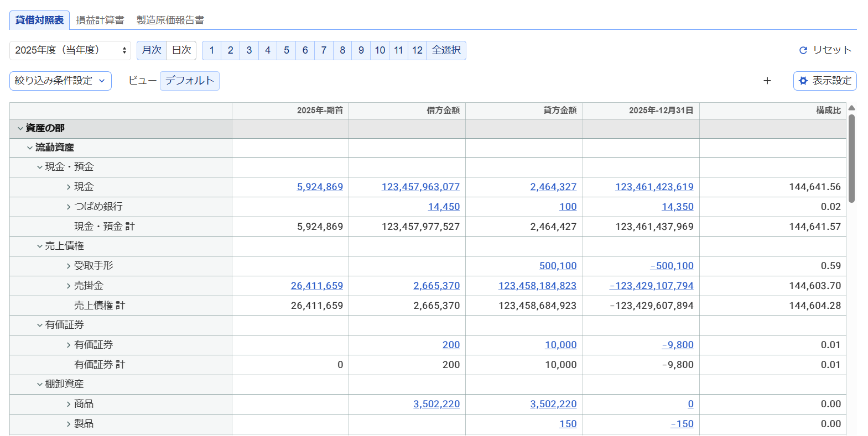Viewport: 868px width, 436px height.
Task: Switch to the 損益計算書 tab
Action: (100, 20)
